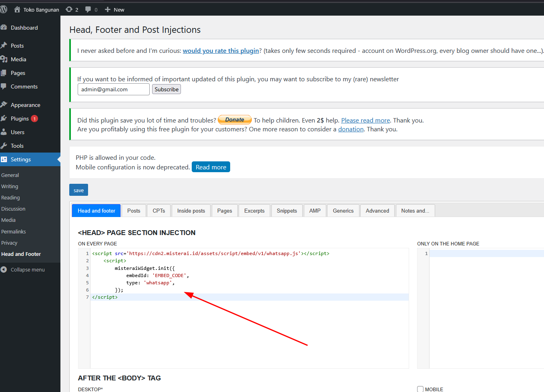Viewport: 544px width, 392px height.
Task: Open the 'would you rate this plugin' link
Action: point(221,51)
